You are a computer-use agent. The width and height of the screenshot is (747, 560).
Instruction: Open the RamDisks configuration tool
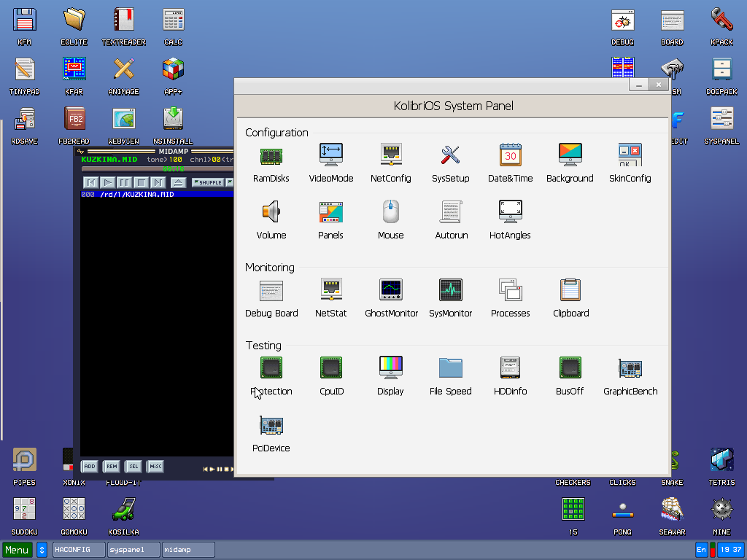[271, 160]
